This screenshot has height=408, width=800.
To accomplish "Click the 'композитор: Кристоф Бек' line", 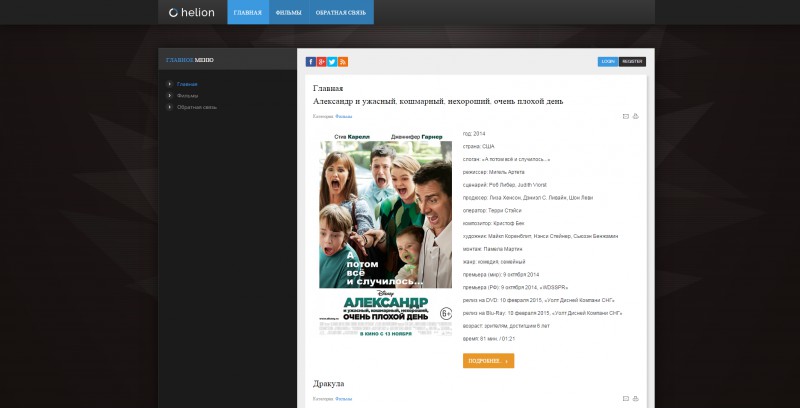I will pos(493,223).
